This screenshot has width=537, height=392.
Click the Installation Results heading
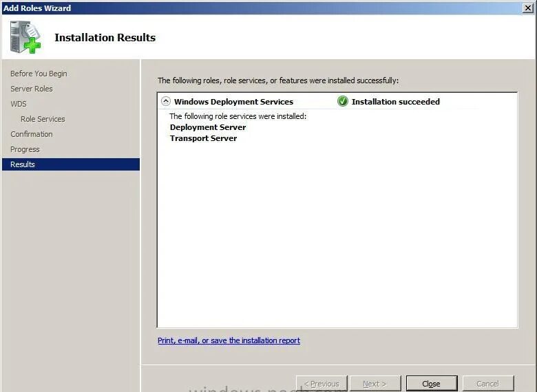[105, 37]
